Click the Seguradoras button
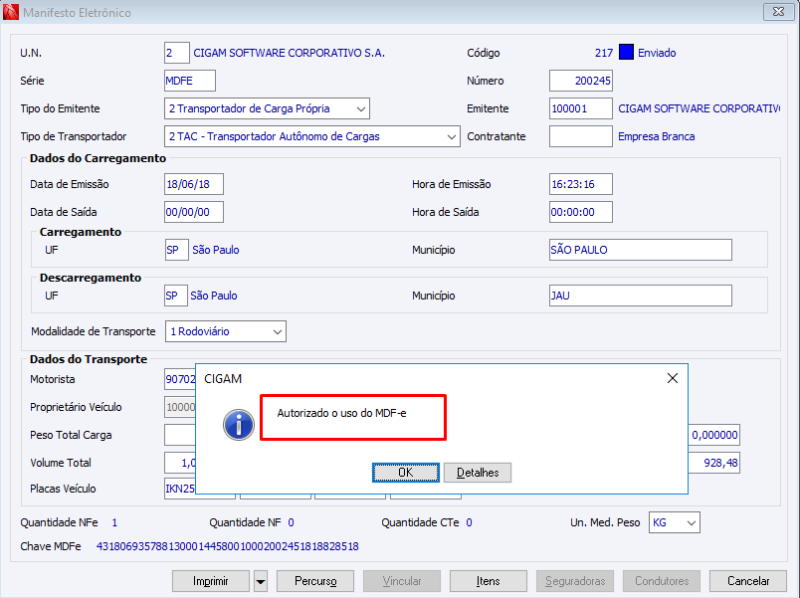 [575, 581]
